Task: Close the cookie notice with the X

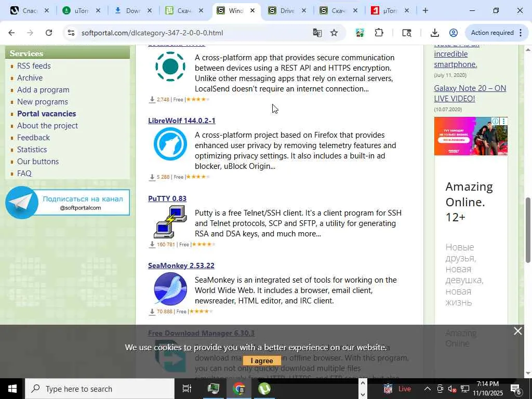Action: coord(518,331)
